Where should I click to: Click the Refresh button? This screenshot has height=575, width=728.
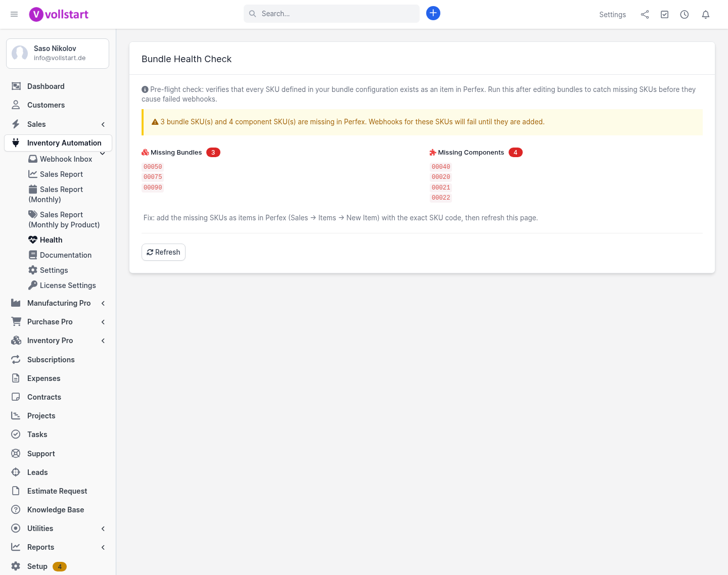click(x=163, y=252)
